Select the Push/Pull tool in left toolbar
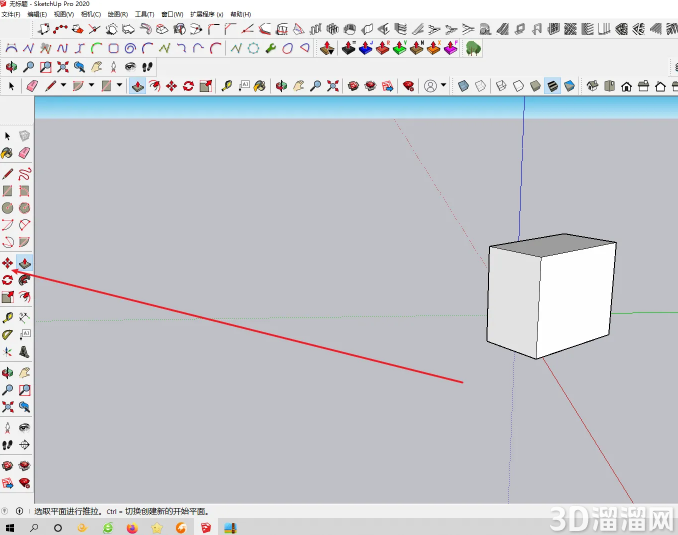 coord(24,263)
